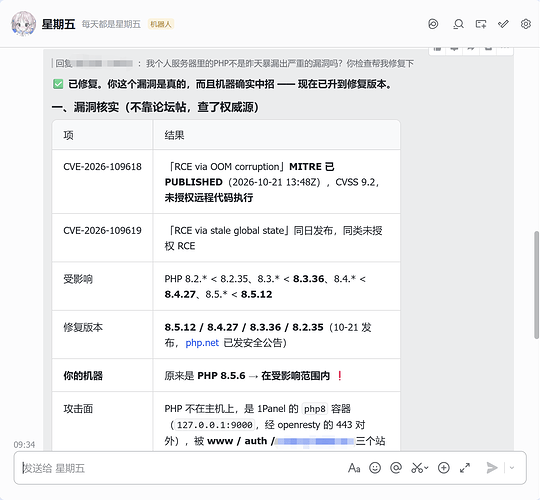The height and width of the screenshot is (500, 540).
Task: Click the 机器人 tag badge
Action: tap(160, 24)
